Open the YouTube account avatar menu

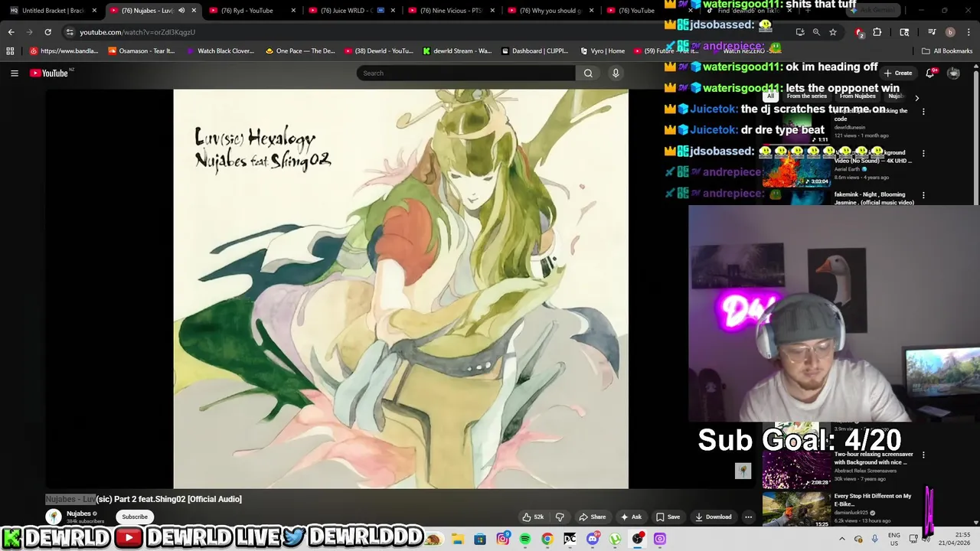tap(953, 73)
